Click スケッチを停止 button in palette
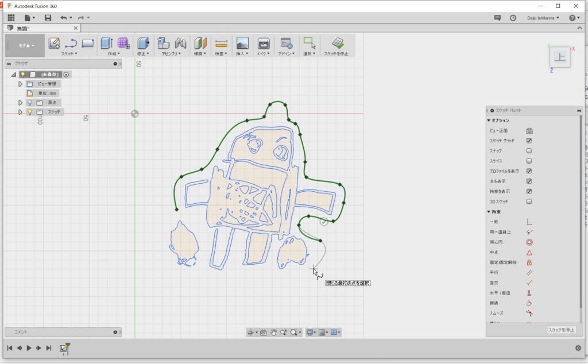The width and height of the screenshot is (588, 364). (x=561, y=330)
